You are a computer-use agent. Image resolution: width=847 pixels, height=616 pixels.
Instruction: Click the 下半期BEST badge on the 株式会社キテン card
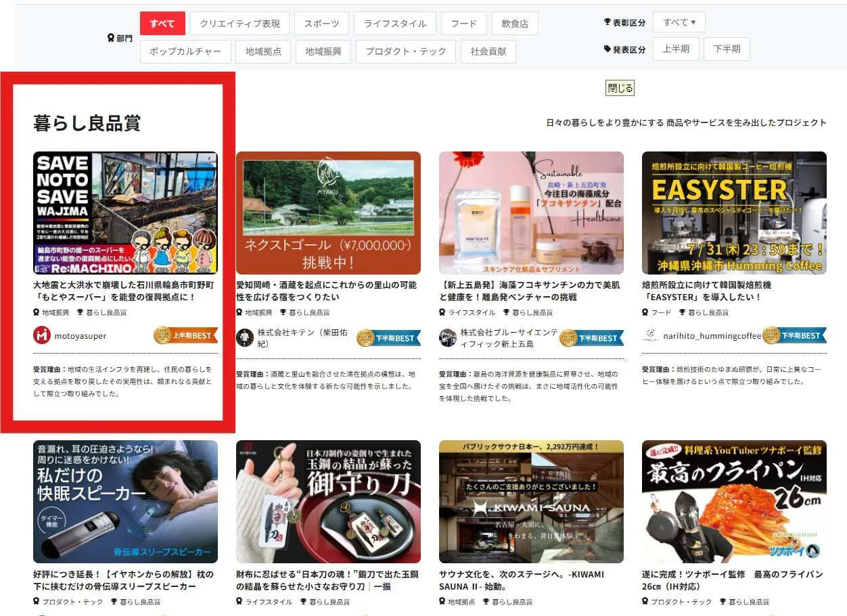[x=389, y=338]
